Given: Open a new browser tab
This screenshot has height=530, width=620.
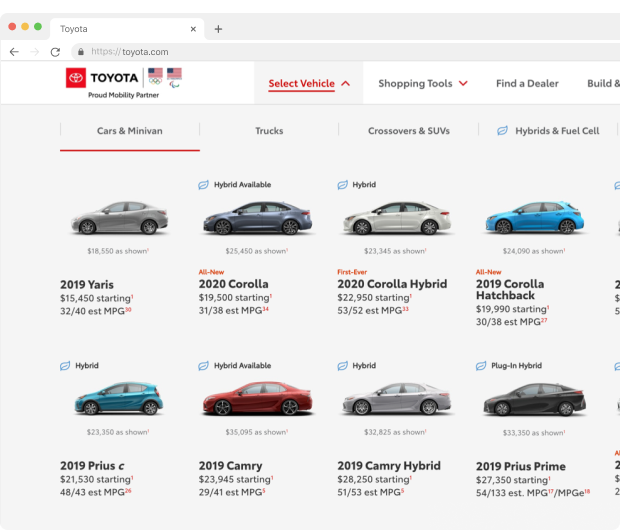Looking at the screenshot, I should click(218, 29).
